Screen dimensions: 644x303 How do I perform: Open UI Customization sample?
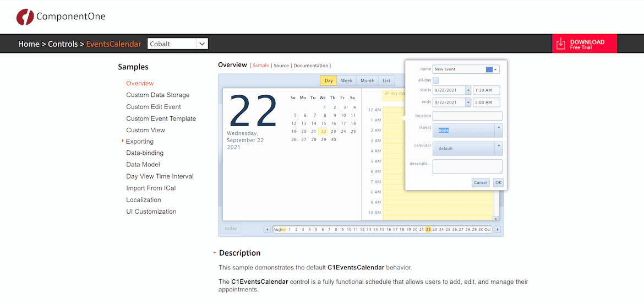tap(151, 212)
